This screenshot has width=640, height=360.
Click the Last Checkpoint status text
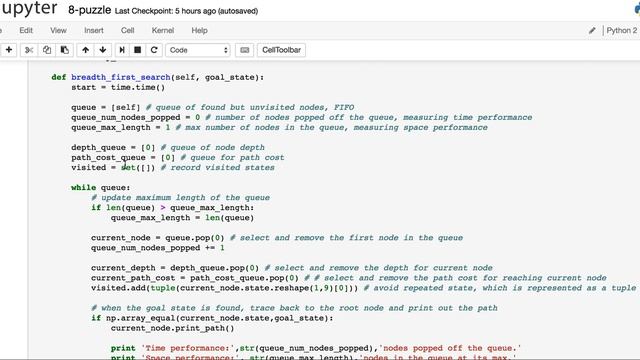pyautogui.click(x=186, y=11)
